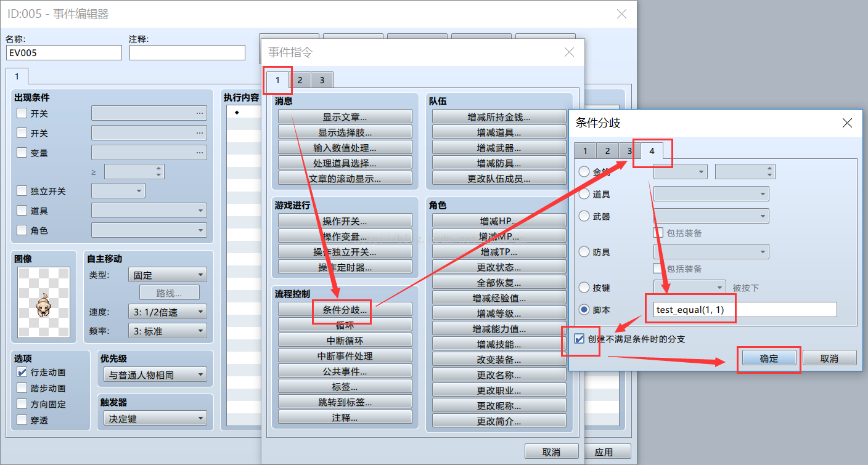Enable the 道具 condition checkbox in event editor
The width and height of the screenshot is (868, 465).
pyautogui.click(x=22, y=211)
